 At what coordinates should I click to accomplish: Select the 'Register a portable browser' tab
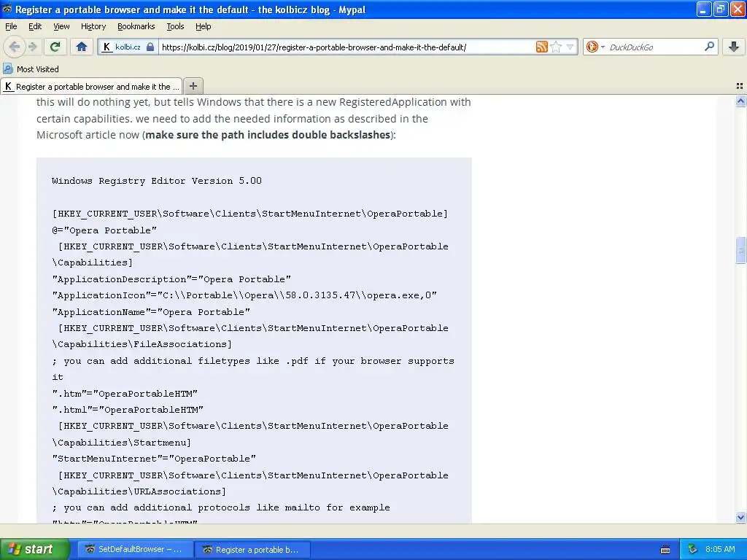point(91,86)
